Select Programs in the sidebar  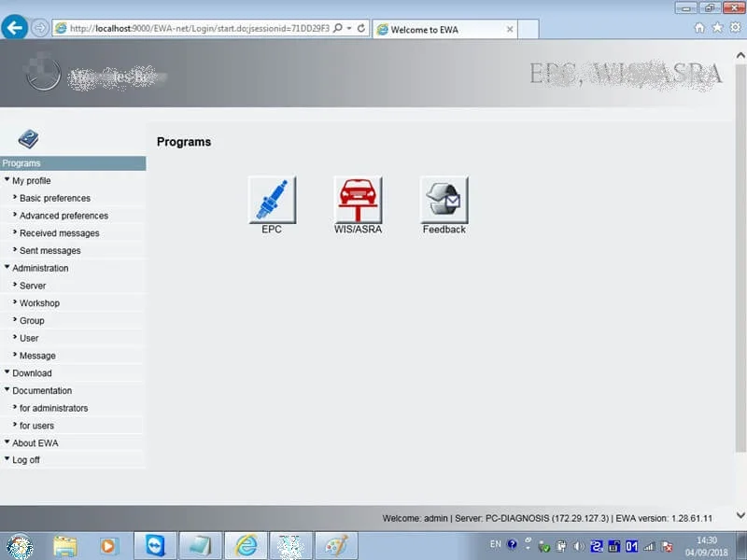click(73, 163)
